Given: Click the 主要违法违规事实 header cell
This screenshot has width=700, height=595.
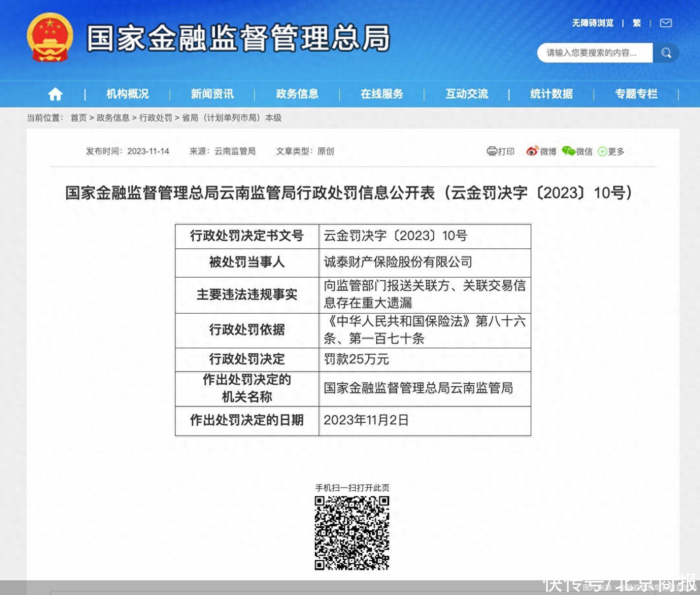Looking at the screenshot, I should pos(247,295).
